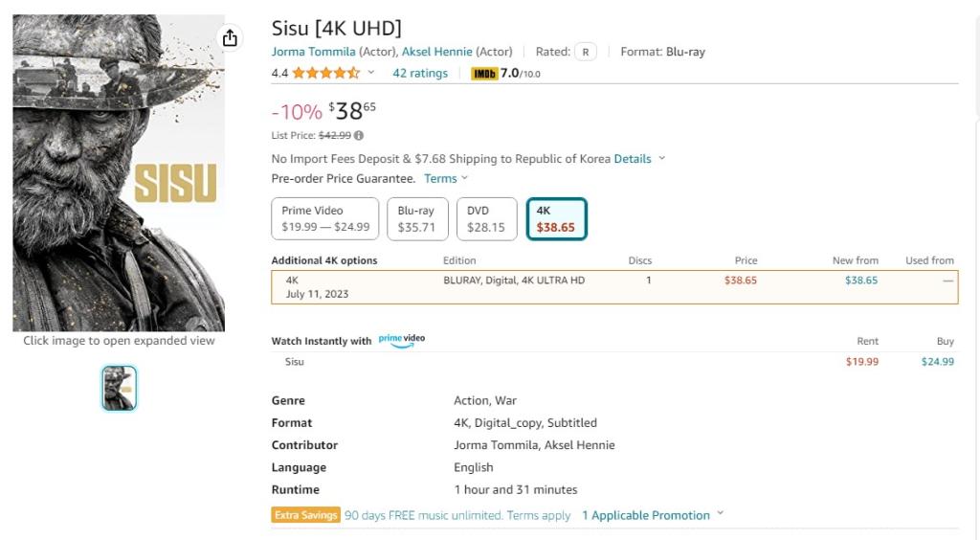Select the Prime Video format option
980x540 pixels.
coord(325,218)
